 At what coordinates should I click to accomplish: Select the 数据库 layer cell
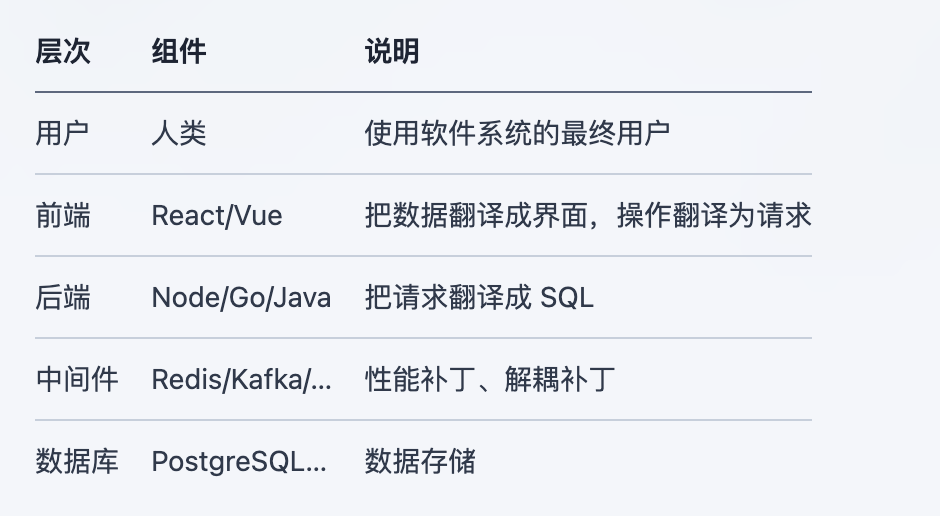(x=77, y=461)
